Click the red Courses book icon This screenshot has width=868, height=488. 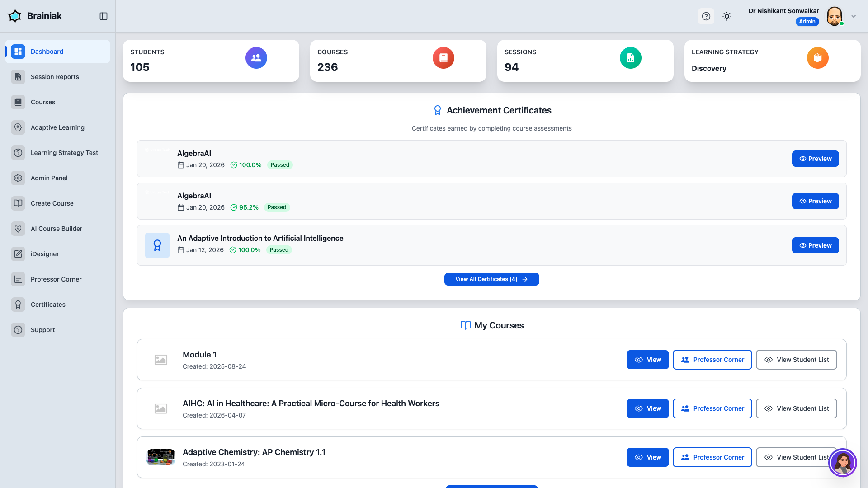point(443,58)
